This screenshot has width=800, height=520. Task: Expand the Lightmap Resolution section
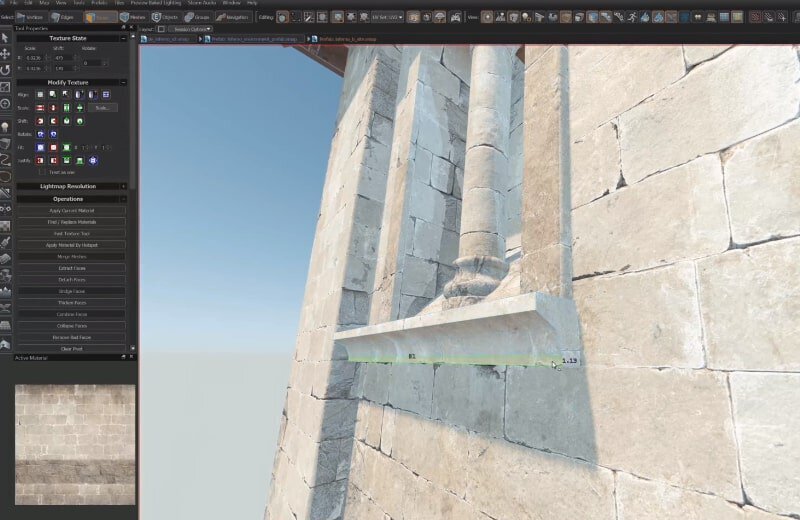122,186
